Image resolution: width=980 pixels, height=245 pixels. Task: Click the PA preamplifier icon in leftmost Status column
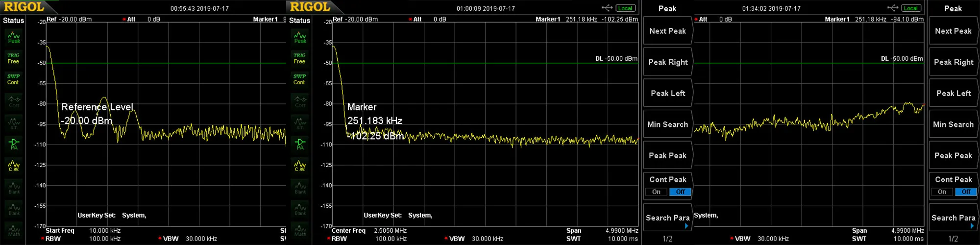coord(14,144)
